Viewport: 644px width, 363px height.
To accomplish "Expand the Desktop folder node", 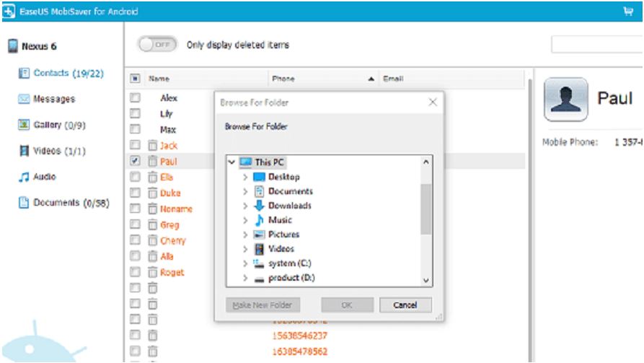I will 245,178.
